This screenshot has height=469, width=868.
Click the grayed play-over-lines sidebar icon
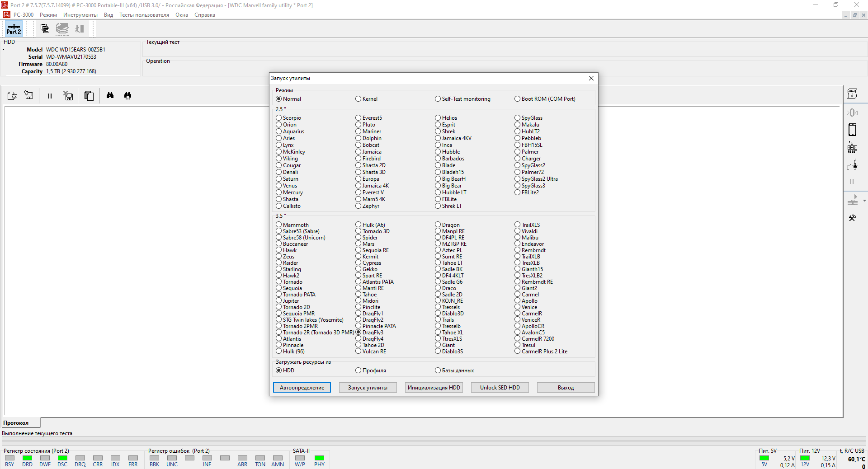click(852, 200)
